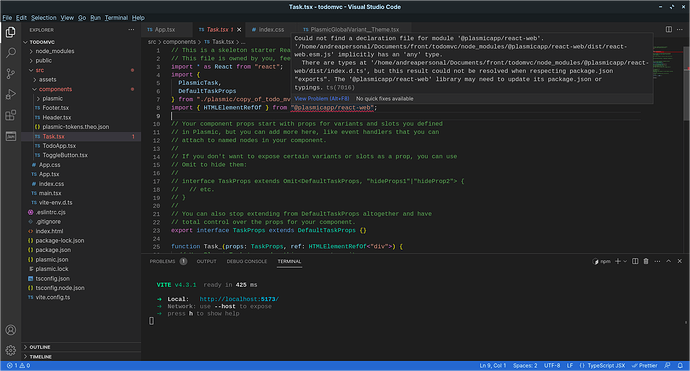The image size is (690, 371).
Task: Collapse the TODOMVC root folder
Action: (81, 42)
